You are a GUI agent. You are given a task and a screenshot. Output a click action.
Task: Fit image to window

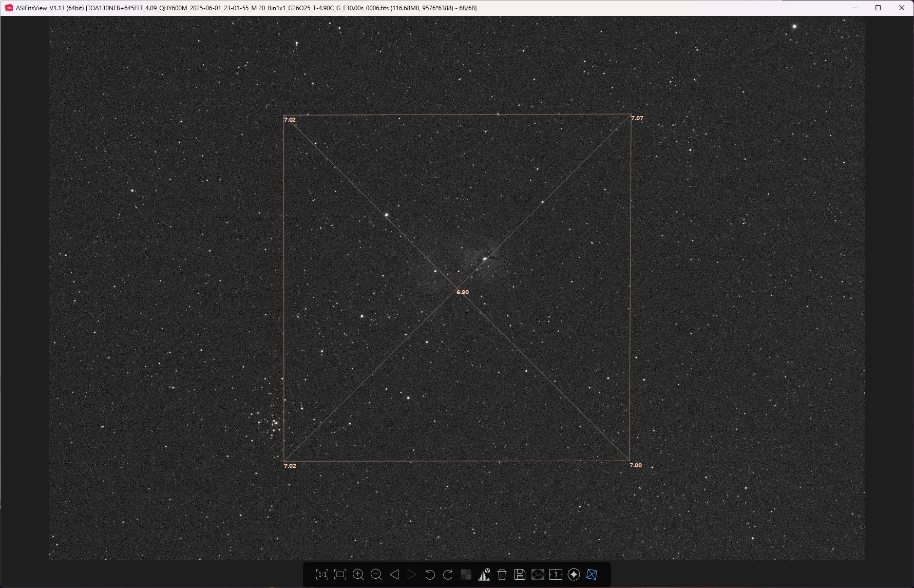[340, 575]
